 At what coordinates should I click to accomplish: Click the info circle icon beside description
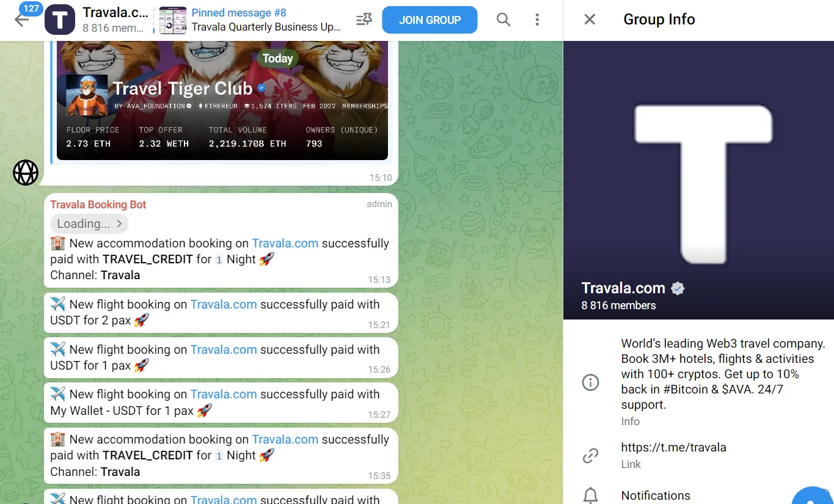[x=590, y=382]
